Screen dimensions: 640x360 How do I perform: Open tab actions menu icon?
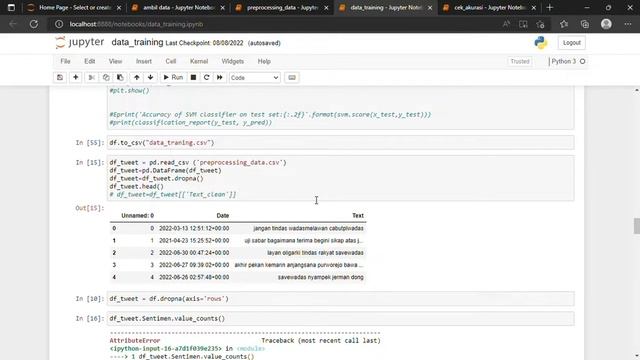11,7
